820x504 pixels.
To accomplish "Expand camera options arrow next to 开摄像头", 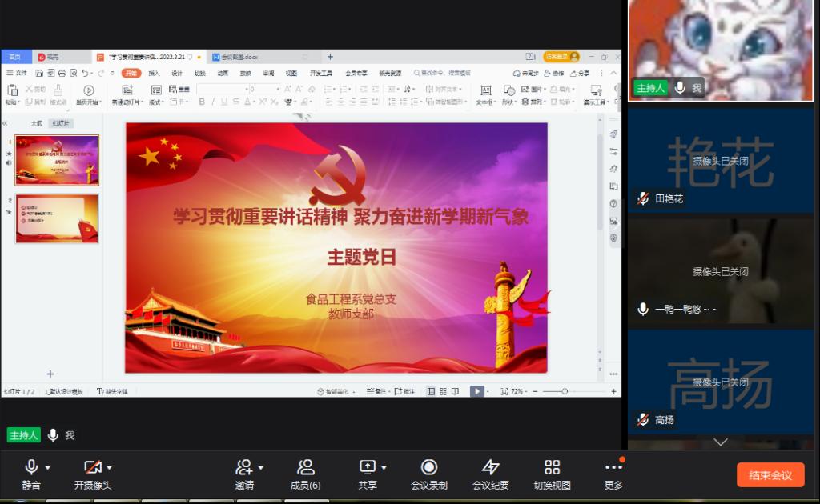I will (x=109, y=467).
